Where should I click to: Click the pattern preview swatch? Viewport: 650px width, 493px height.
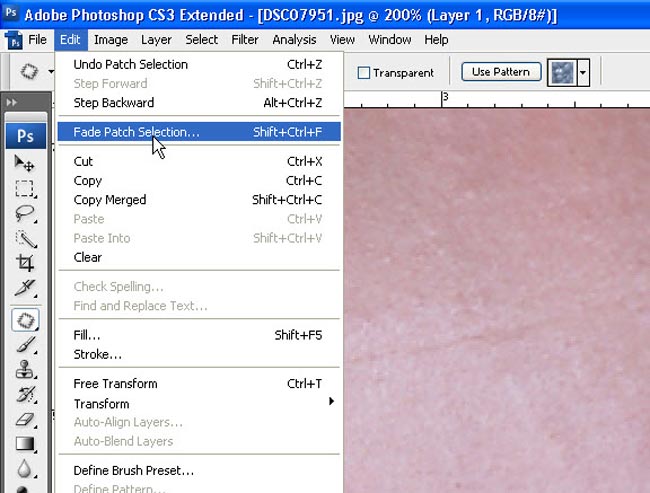562,73
